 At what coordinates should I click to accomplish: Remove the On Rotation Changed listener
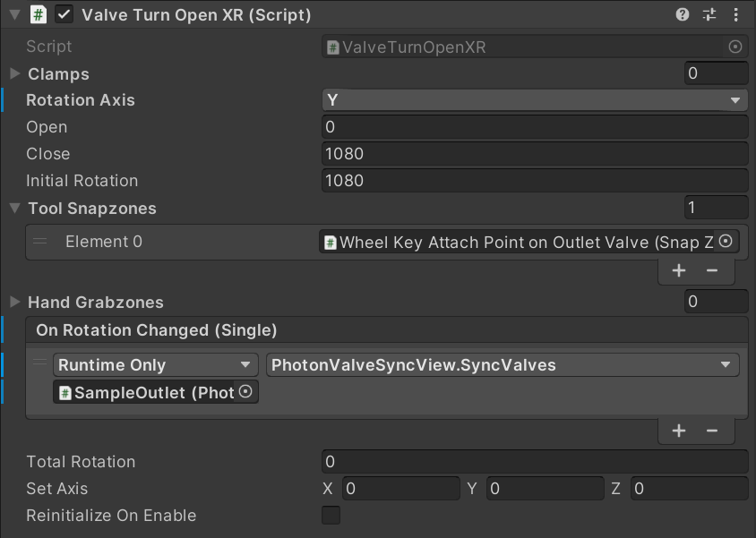pyautogui.click(x=712, y=431)
